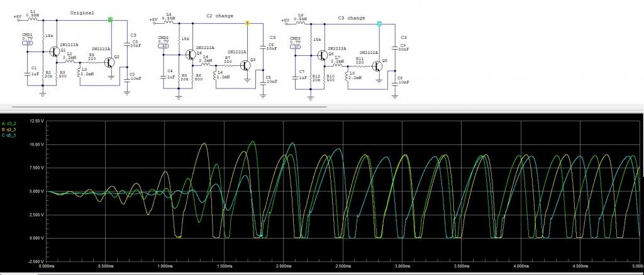Click the '7.500 V' vertical axis label

[x=37, y=168]
